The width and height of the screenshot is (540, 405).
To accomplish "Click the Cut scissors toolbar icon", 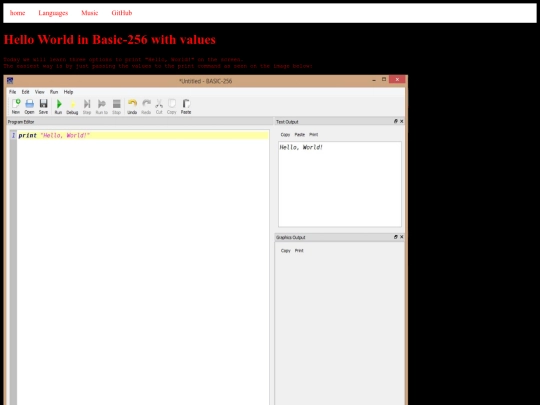I will [x=159, y=107].
